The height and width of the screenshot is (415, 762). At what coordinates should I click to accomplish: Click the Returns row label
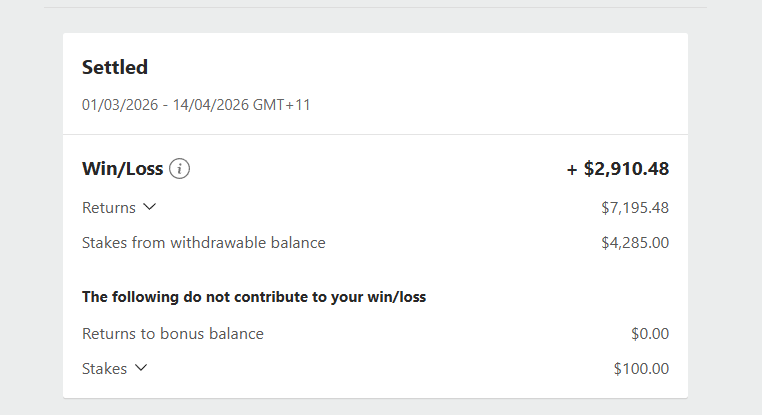point(109,208)
